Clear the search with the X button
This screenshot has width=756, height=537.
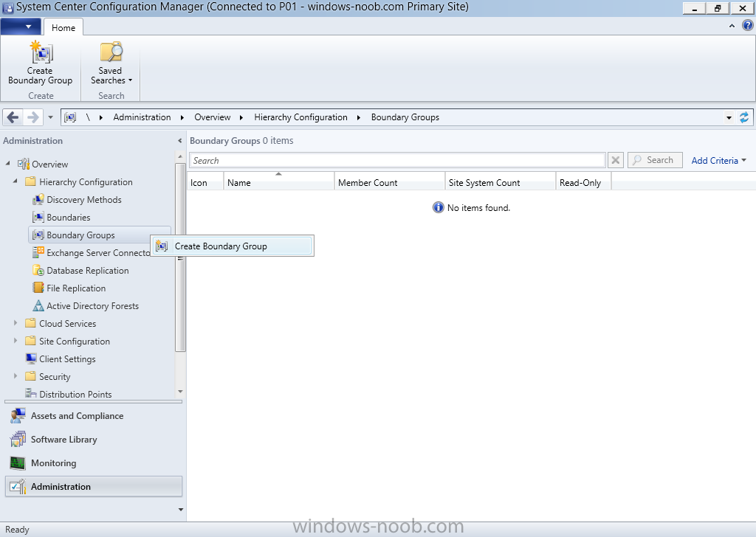pos(616,160)
